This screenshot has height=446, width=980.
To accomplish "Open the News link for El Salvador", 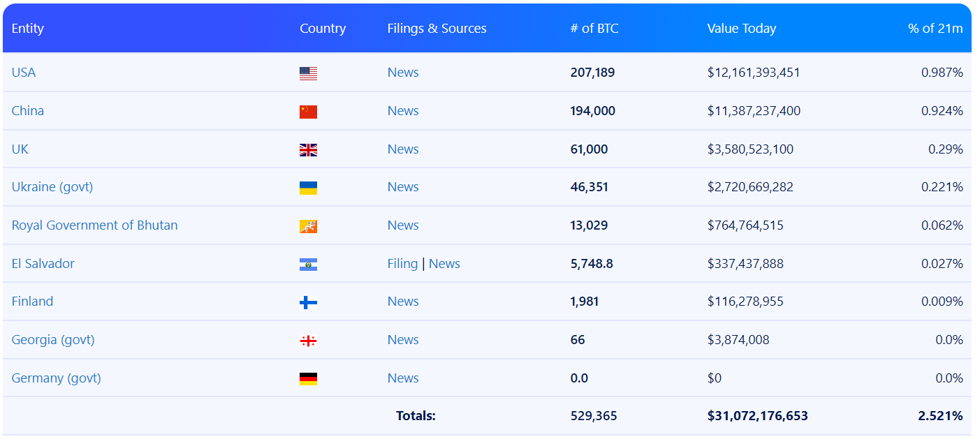I will point(444,264).
